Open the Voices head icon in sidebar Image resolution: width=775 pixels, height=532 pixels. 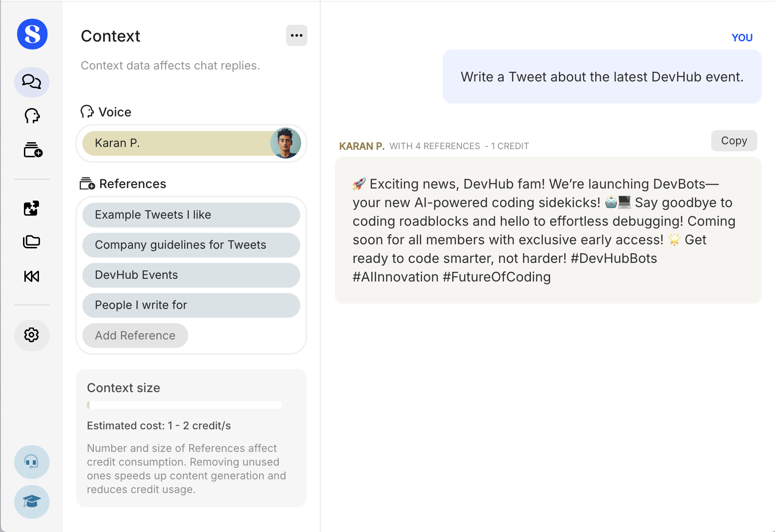[32, 116]
